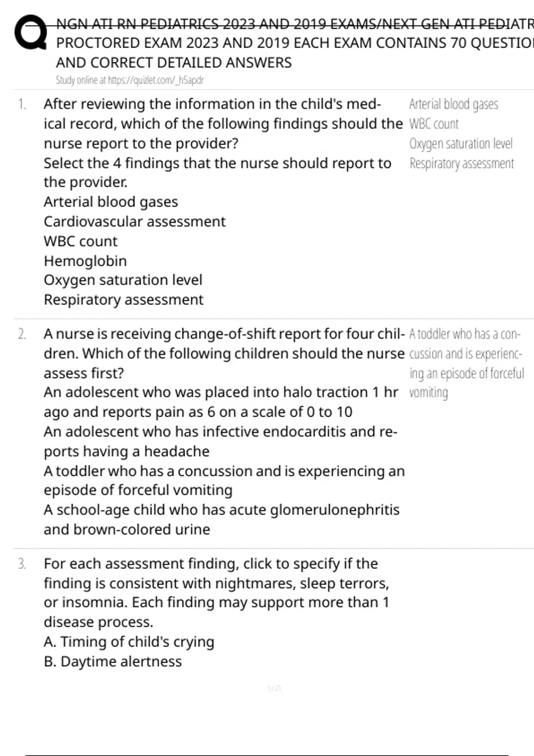Select question number 1 marker
Image resolution: width=534 pixels, height=756 pixels.
pos(22,104)
